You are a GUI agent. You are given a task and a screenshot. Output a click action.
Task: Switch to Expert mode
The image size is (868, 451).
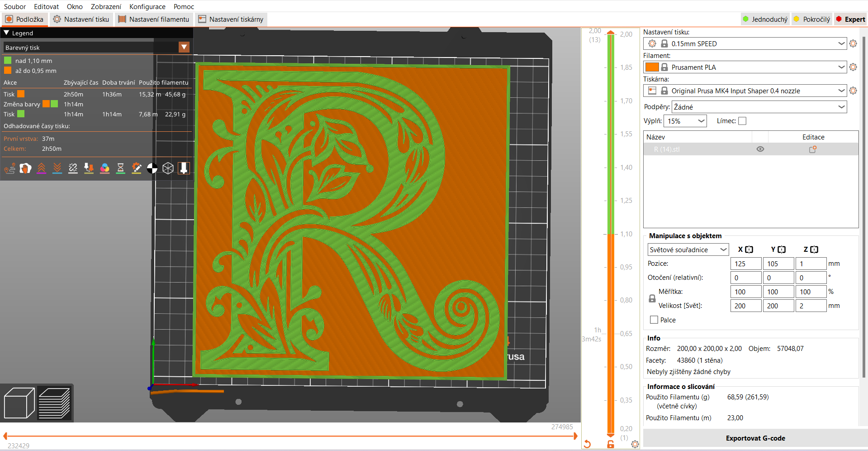tap(852, 19)
